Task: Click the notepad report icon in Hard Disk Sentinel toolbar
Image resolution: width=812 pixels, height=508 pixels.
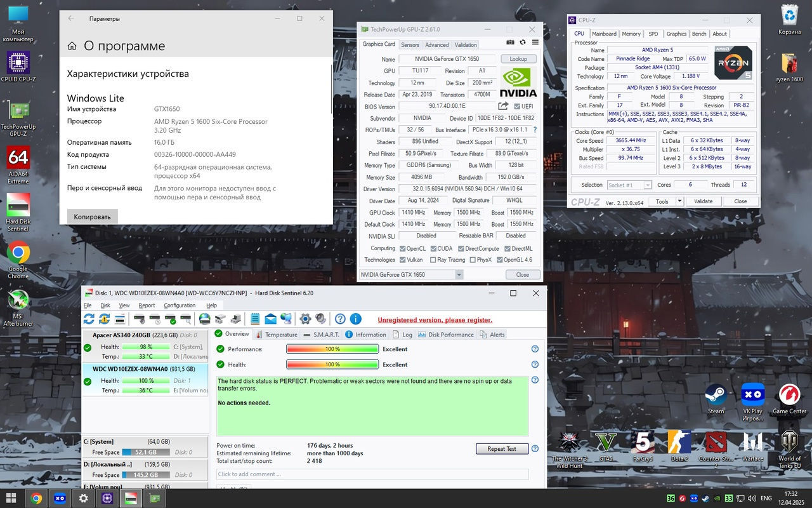Action: (x=255, y=319)
